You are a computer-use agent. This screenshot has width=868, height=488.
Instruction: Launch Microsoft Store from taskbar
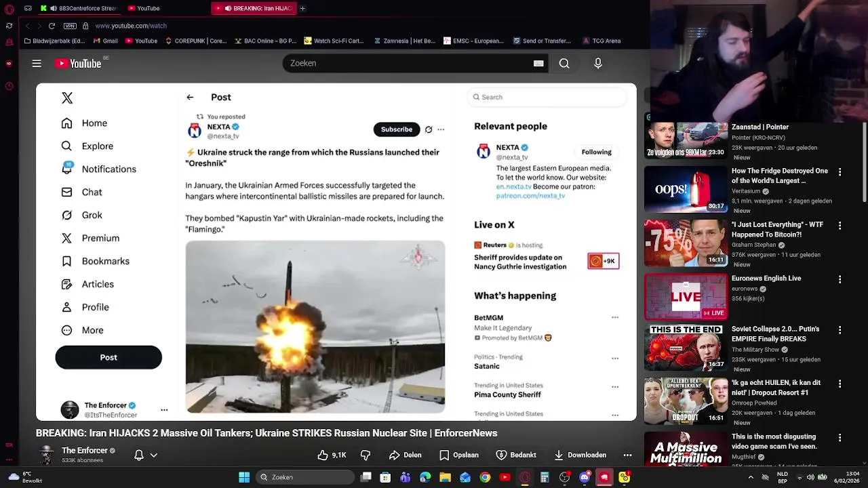[x=385, y=477]
